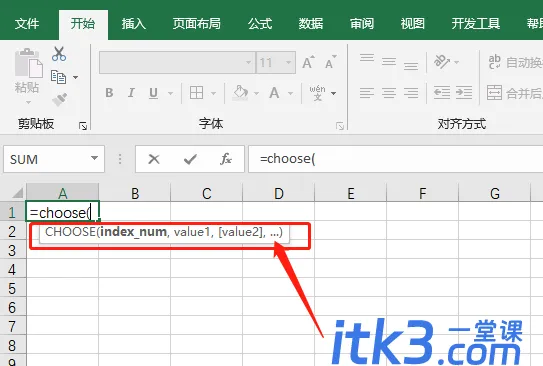Increase font size with large A icon
The image size is (543, 366).
[x=308, y=62]
